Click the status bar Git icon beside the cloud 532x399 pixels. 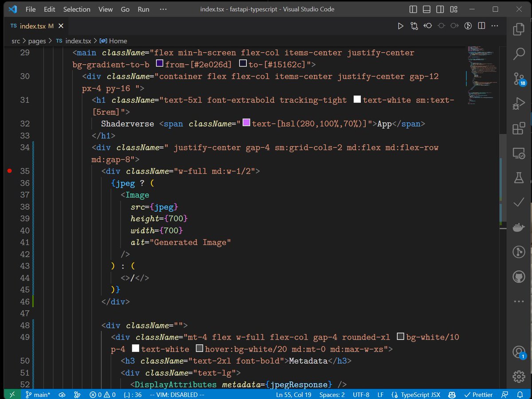tap(77, 395)
